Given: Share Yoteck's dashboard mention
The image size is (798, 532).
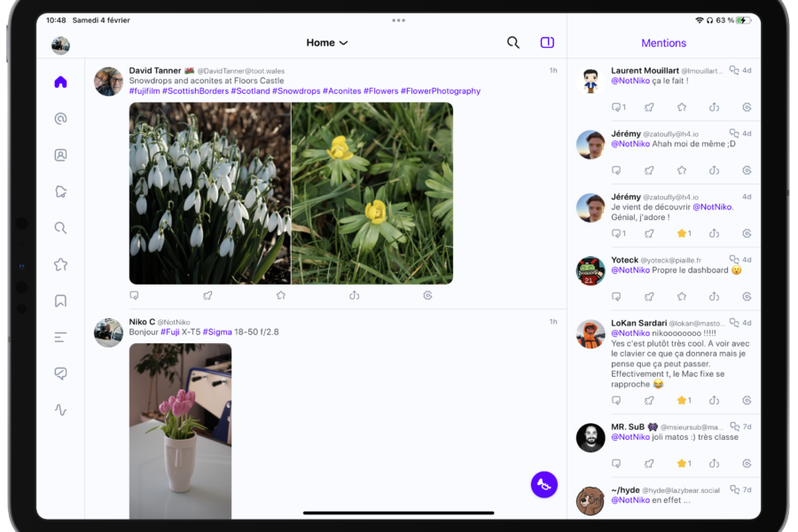Looking at the screenshot, I should pos(715,296).
